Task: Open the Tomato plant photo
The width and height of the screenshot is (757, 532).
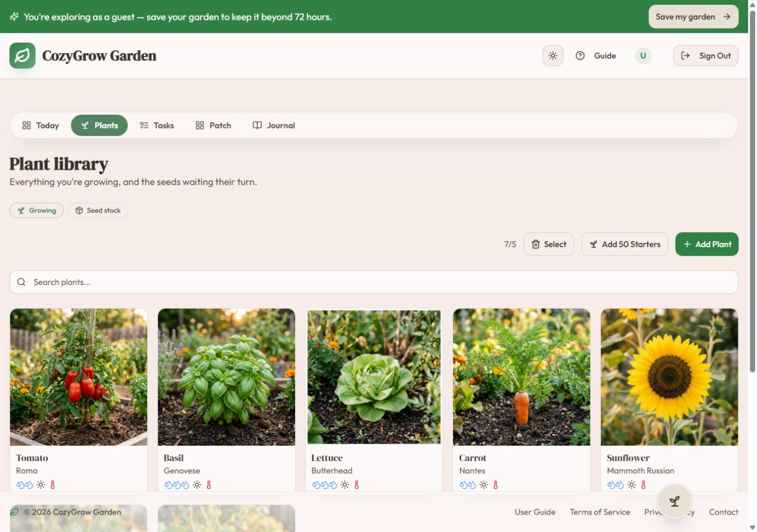Action: [x=78, y=377]
